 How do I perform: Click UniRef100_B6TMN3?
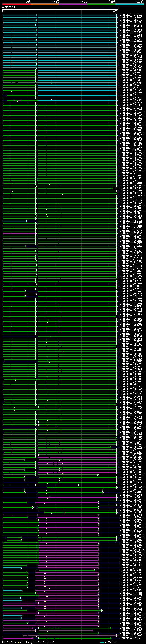(131, 63)
